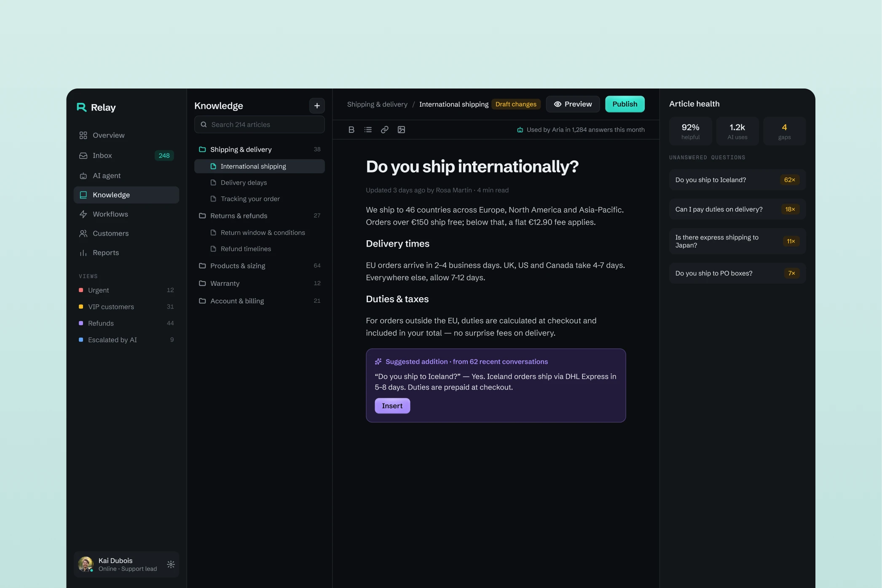The height and width of the screenshot is (588, 882).
Task: Click Kai Dubois avatar photo
Action: click(86, 564)
